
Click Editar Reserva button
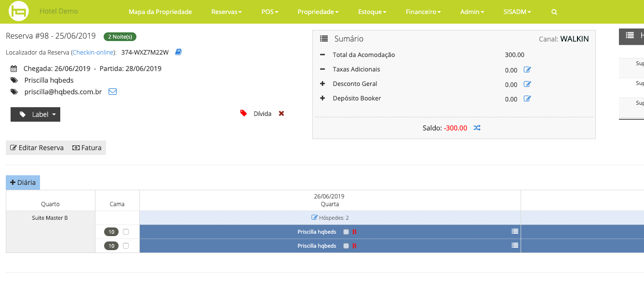tap(37, 148)
